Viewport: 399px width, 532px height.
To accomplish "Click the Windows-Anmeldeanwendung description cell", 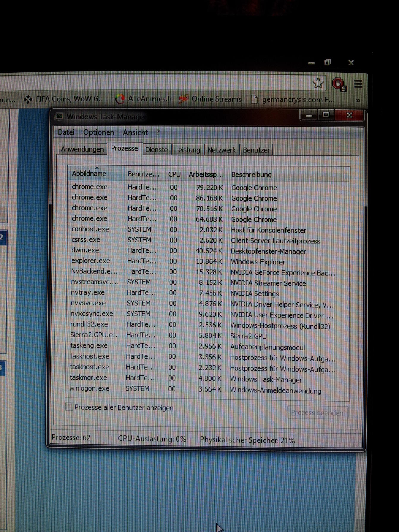I will (x=275, y=391).
